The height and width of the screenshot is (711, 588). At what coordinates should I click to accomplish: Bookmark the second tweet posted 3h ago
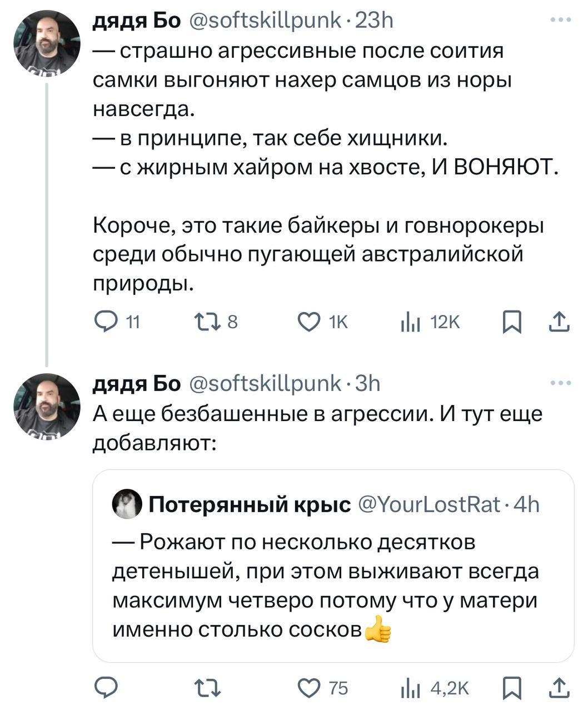click(x=511, y=689)
